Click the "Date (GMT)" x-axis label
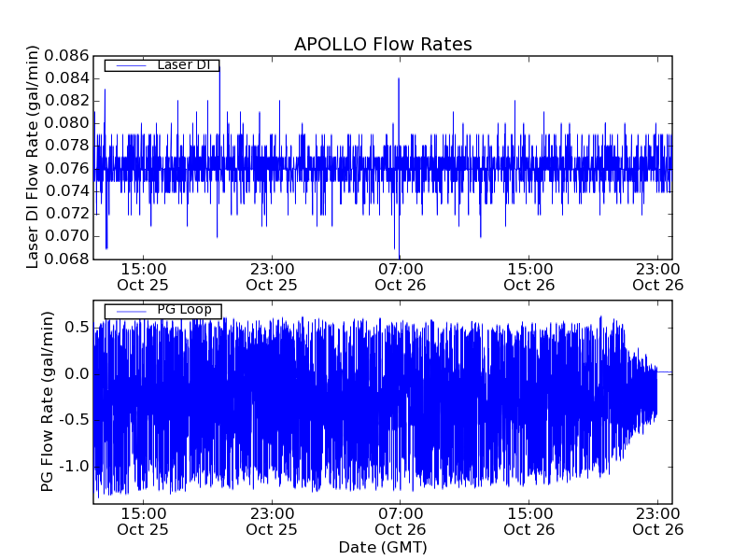 [383, 547]
